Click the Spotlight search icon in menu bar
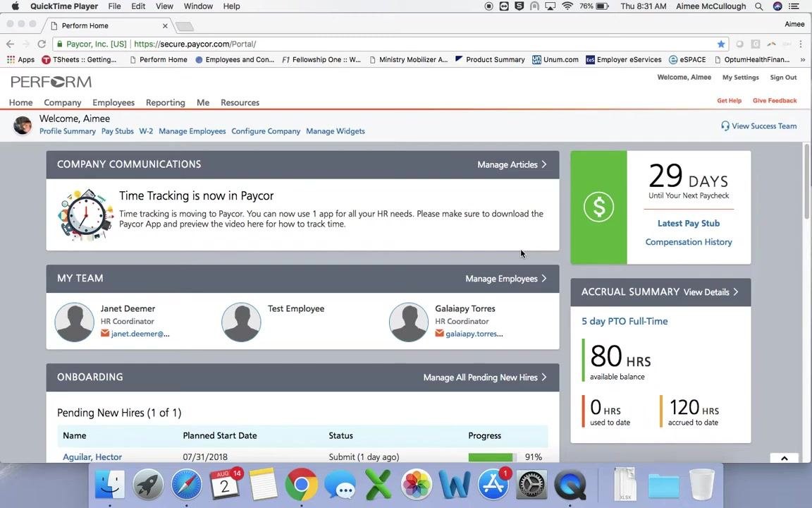Screen dimensions: 812x508 tap(758, 6)
